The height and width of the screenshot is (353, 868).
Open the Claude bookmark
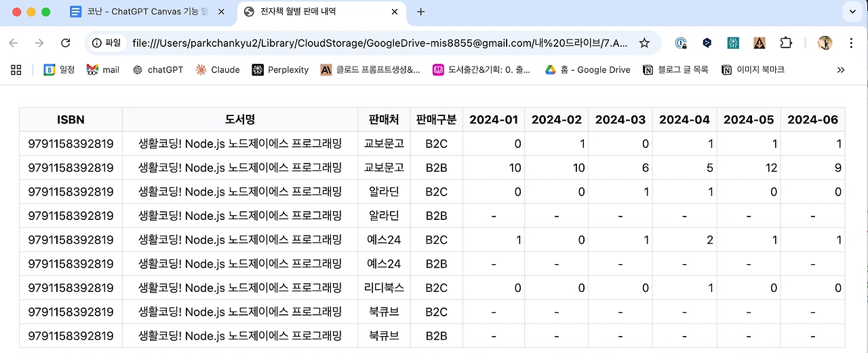(218, 70)
